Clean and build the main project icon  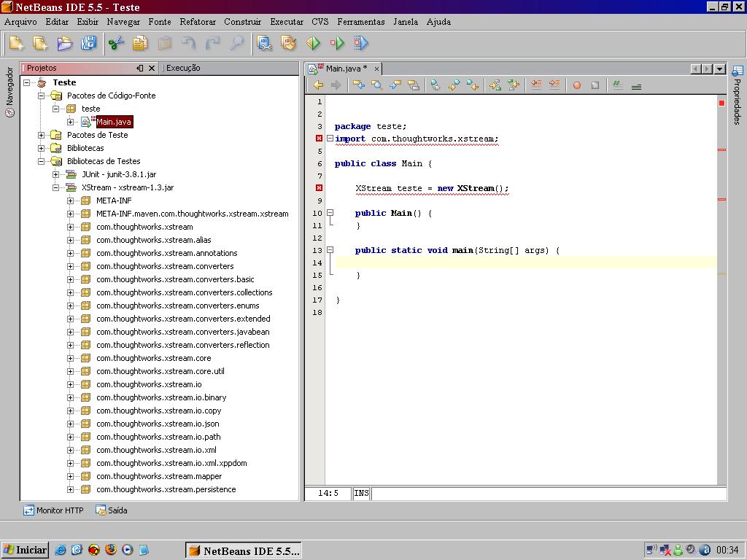click(288, 43)
